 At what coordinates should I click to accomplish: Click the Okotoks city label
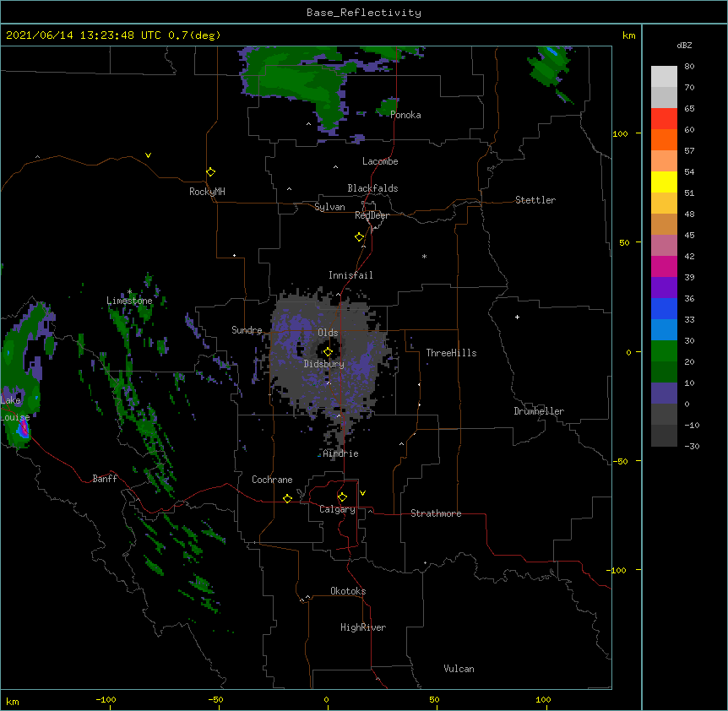pyautogui.click(x=348, y=591)
